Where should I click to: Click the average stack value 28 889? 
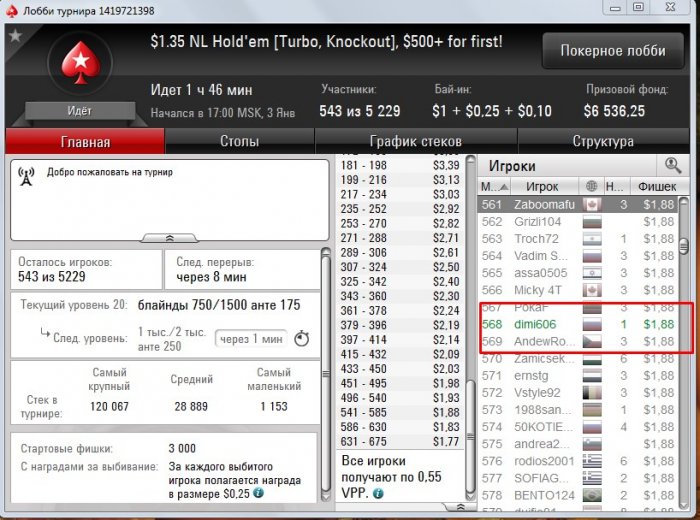191,407
